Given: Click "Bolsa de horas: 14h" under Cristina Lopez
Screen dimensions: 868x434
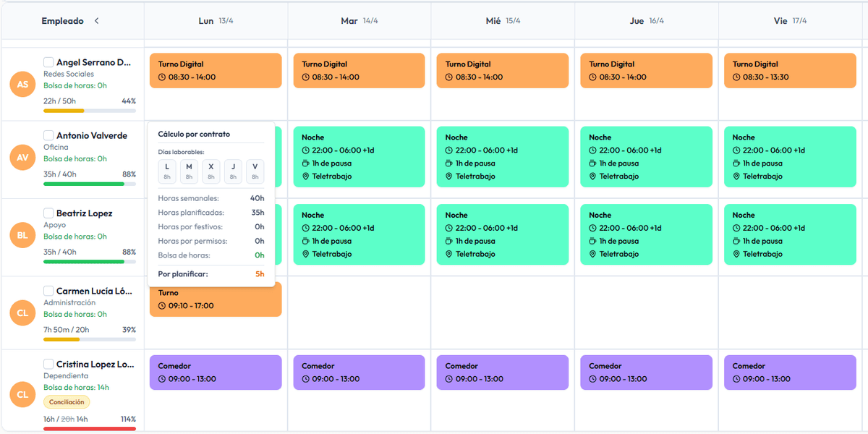Looking at the screenshot, I should [x=76, y=388].
